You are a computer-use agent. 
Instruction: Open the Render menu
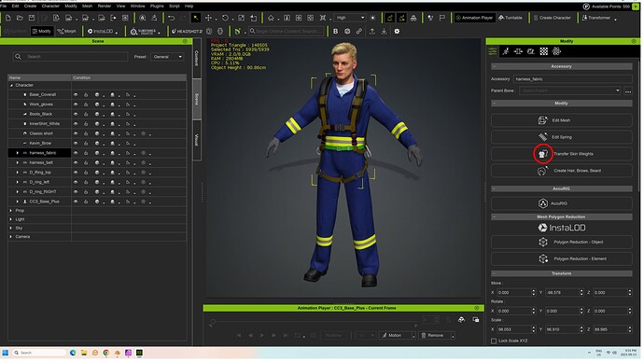tap(105, 7)
